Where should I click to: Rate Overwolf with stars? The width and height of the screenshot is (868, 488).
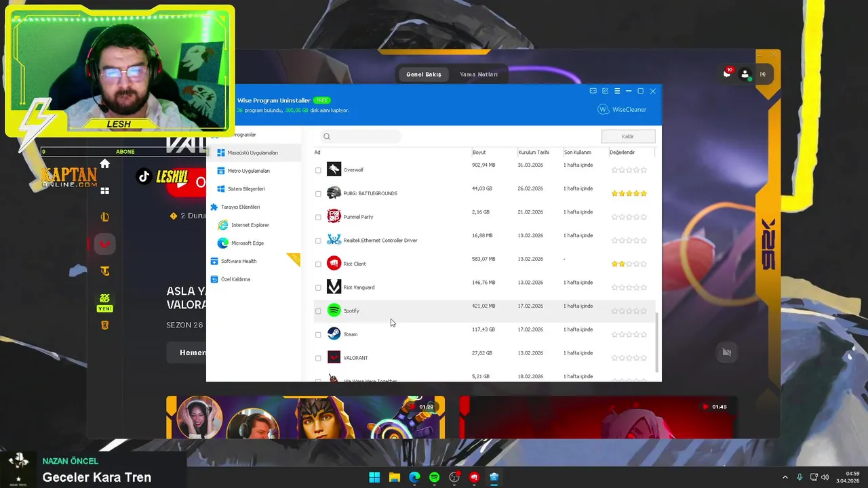(x=629, y=170)
